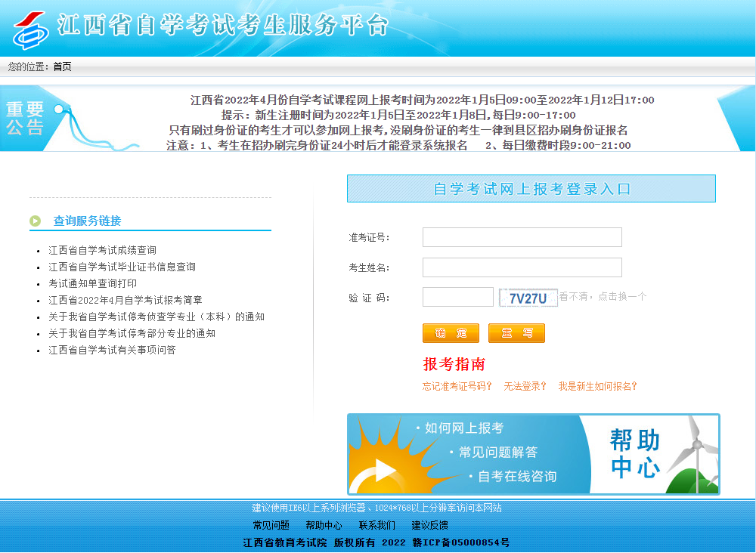Focus the 准考证号 input field
756x553 pixels.
522,237
